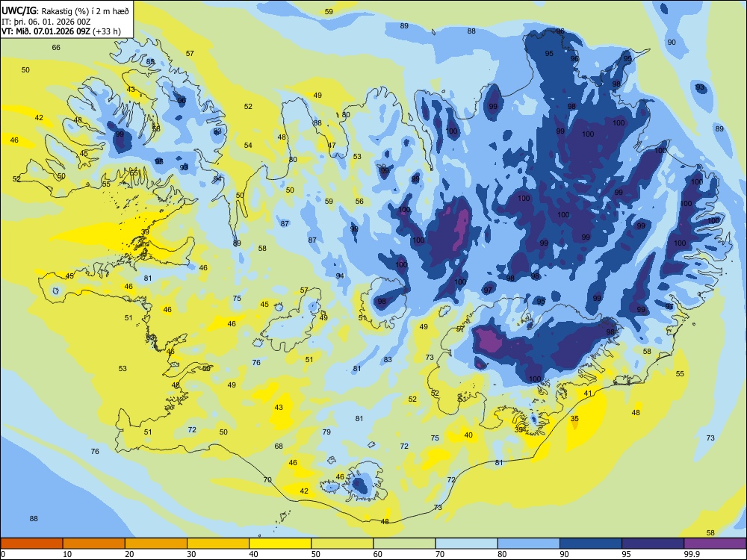Viewport: 747px width, 560px height.
Task: Click the title text 'UWC/IG: Rakastig (%) í 2 m hæð'
Action: [65, 11]
